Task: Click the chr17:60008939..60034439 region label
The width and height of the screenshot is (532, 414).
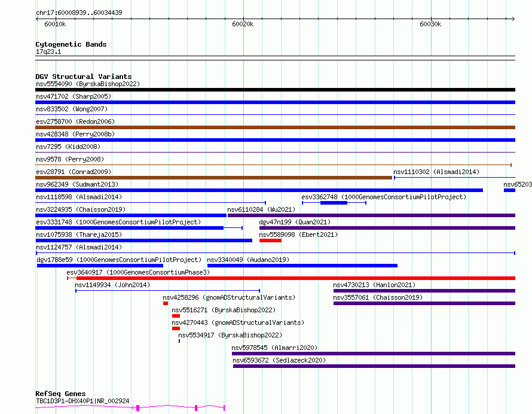Action: point(79,13)
